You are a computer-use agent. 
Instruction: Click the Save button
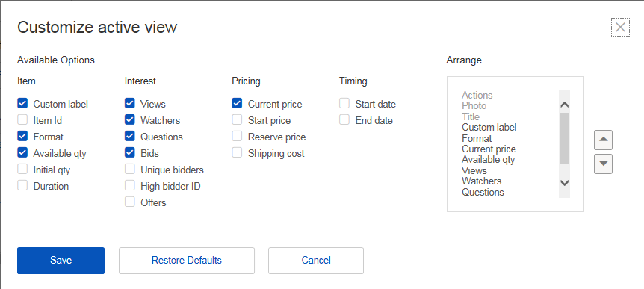61,261
